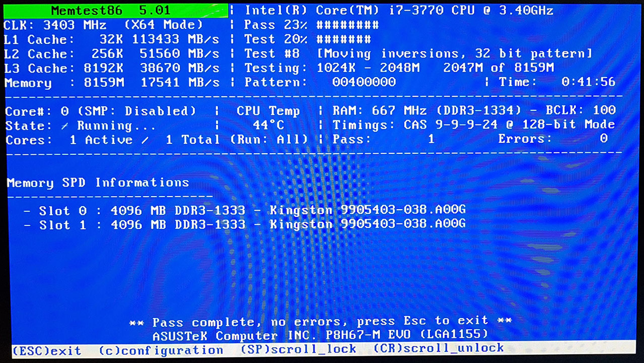The width and height of the screenshot is (644, 363).
Task: Click Timings: CAS 9-9-9-24 text
Action: point(474,125)
